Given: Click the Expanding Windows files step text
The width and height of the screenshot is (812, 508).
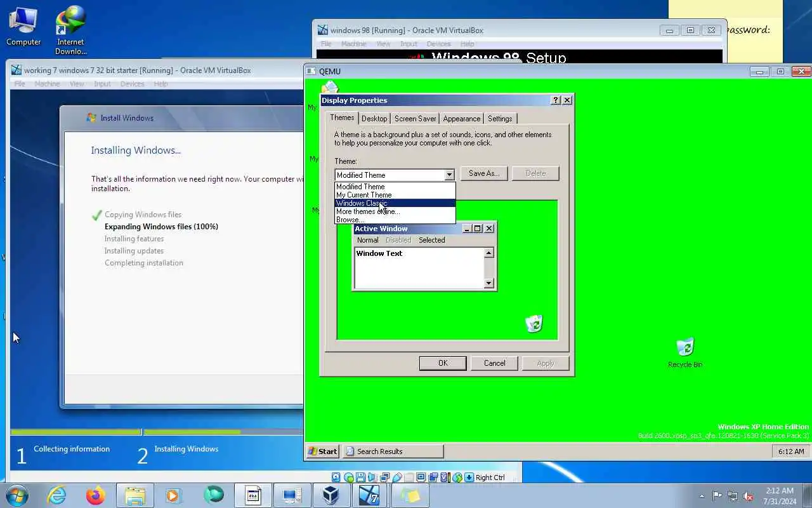Looking at the screenshot, I should click(161, 227).
